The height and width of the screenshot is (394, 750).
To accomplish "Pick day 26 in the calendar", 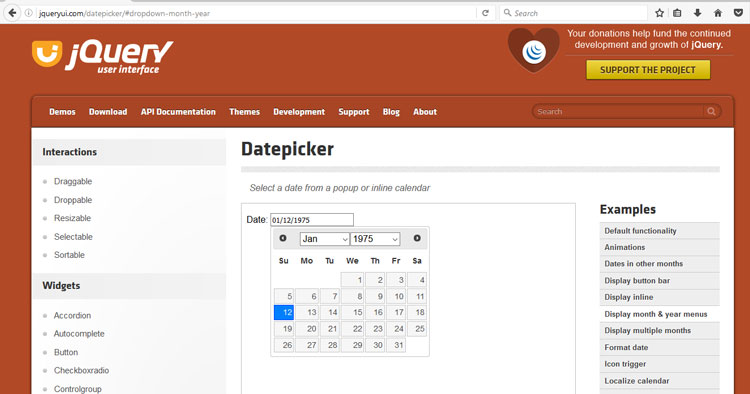I will pyautogui.click(x=284, y=345).
